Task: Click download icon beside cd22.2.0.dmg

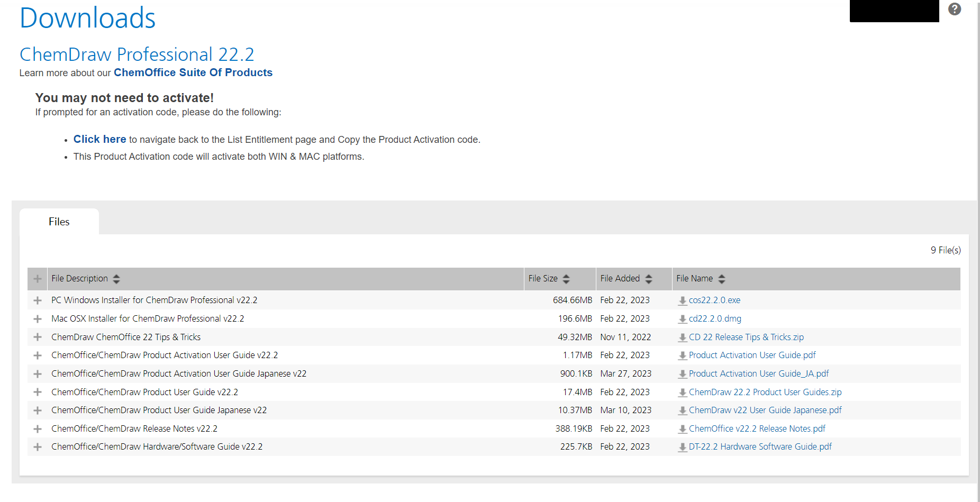Action: click(683, 320)
